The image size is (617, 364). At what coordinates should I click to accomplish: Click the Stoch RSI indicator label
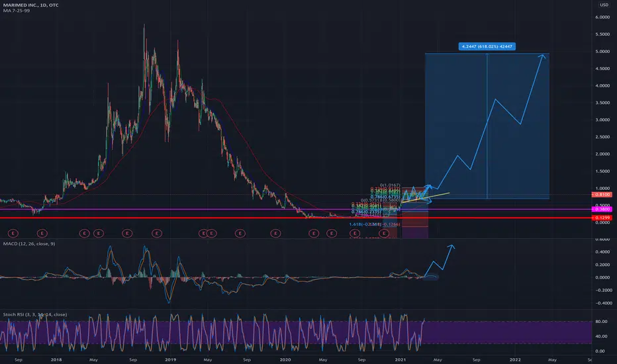(35, 314)
